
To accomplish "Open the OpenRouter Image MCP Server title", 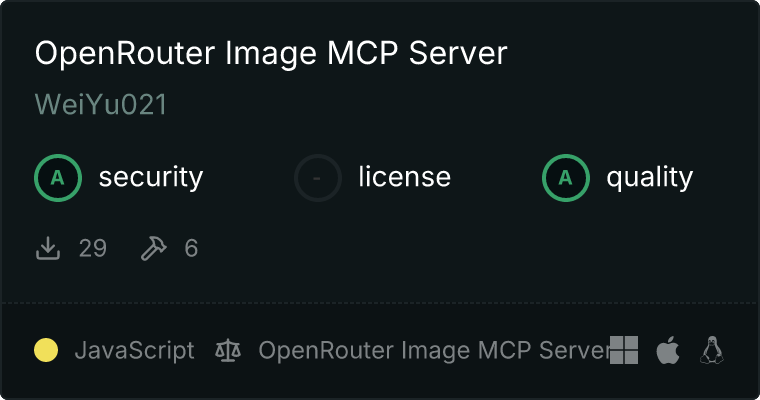I will (271, 53).
